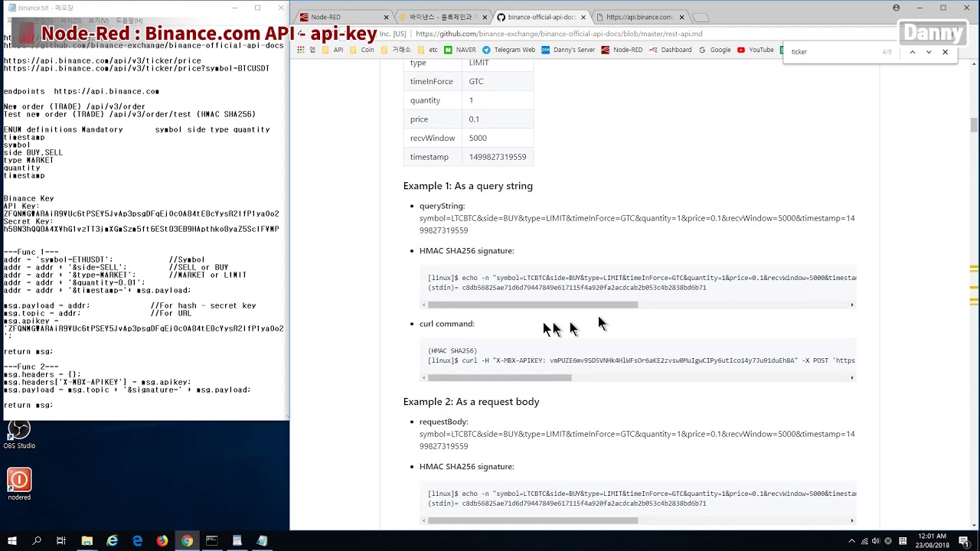Screen dimensions: 980x551
Task: Open the OBS Studio desktop shortcut
Action: [x=19, y=434]
